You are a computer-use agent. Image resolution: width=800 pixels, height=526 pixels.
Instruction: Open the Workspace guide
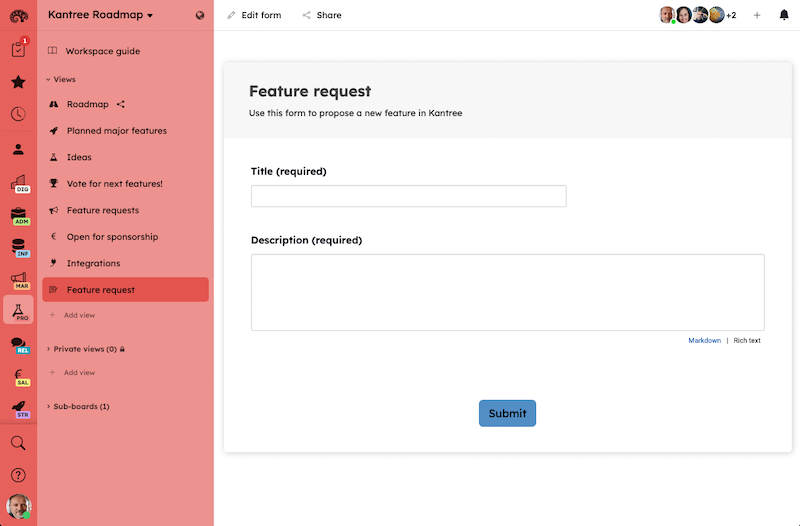pos(94,51)
